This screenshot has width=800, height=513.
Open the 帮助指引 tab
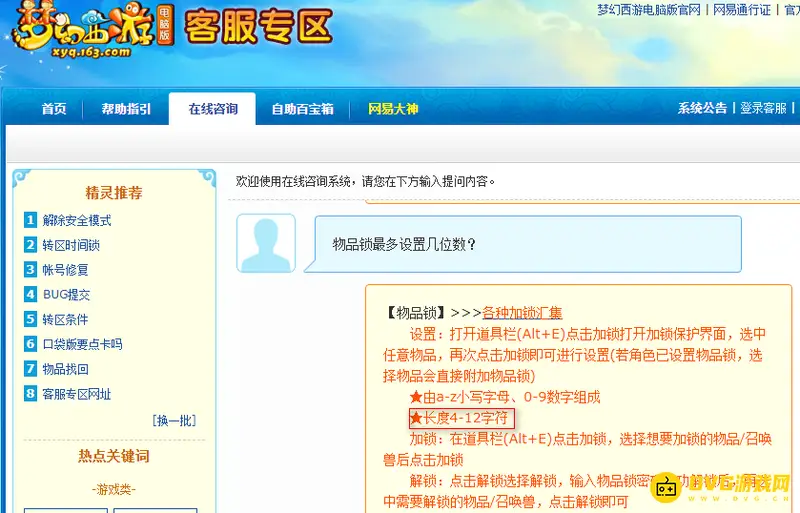click(x=126, y=109)
